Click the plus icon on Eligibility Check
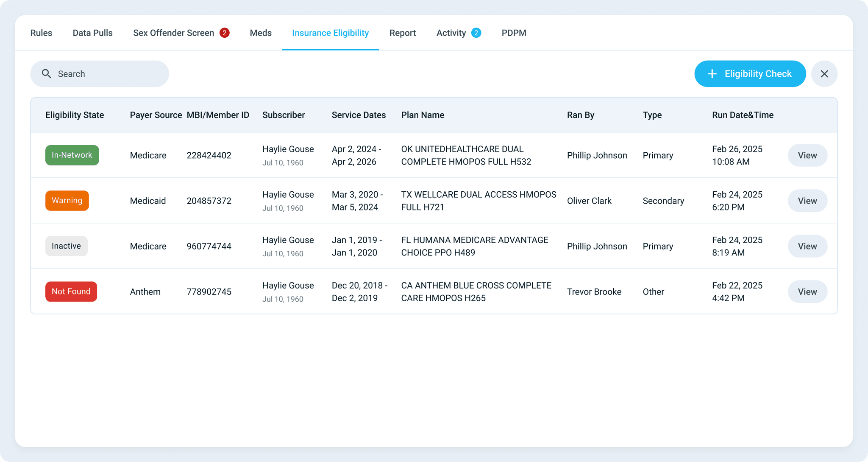This screenshot has width=868, height=462. pos(712,74)
